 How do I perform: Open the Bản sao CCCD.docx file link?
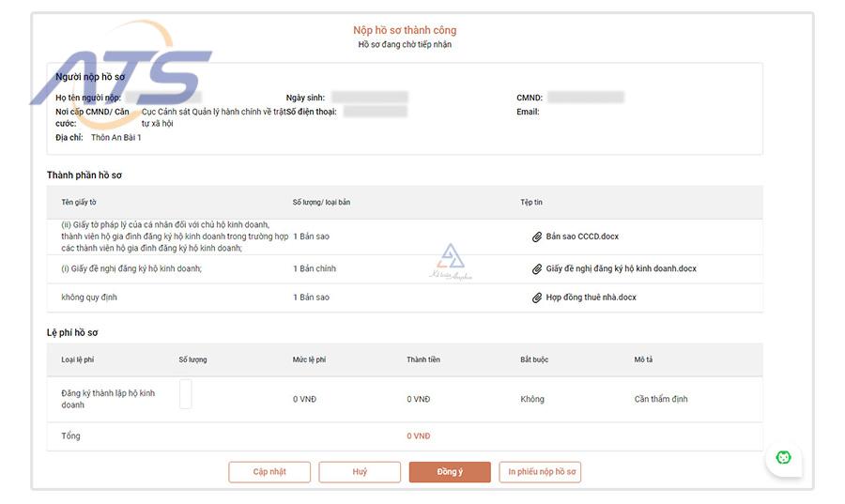[x=582, y=237]
